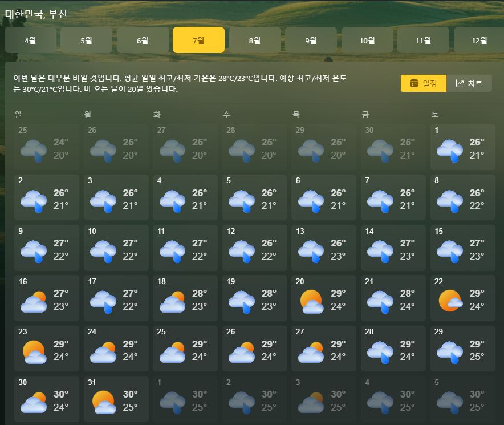Open the July 7 day card

393,197
